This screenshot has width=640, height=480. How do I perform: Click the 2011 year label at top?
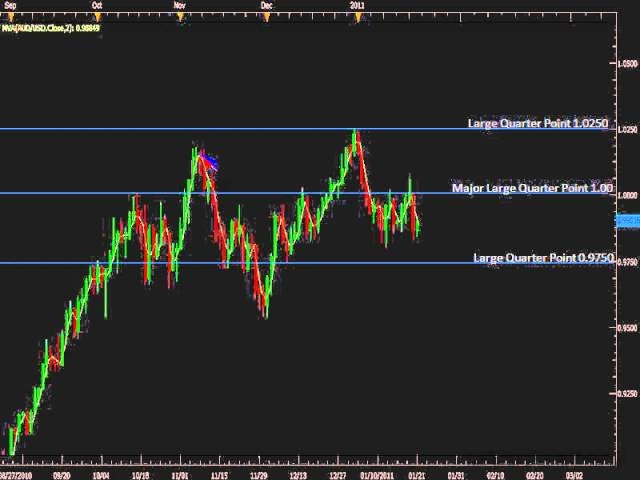coord(358,5)
